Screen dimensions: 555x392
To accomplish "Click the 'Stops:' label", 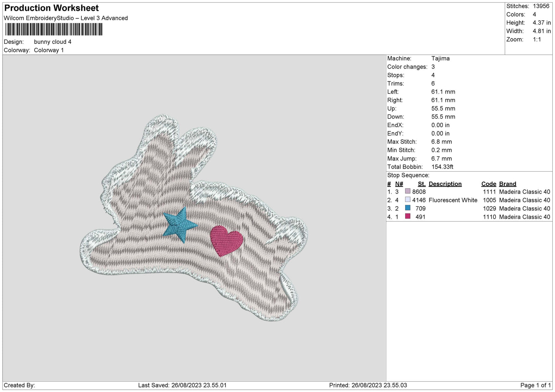I will coord(396,75).
